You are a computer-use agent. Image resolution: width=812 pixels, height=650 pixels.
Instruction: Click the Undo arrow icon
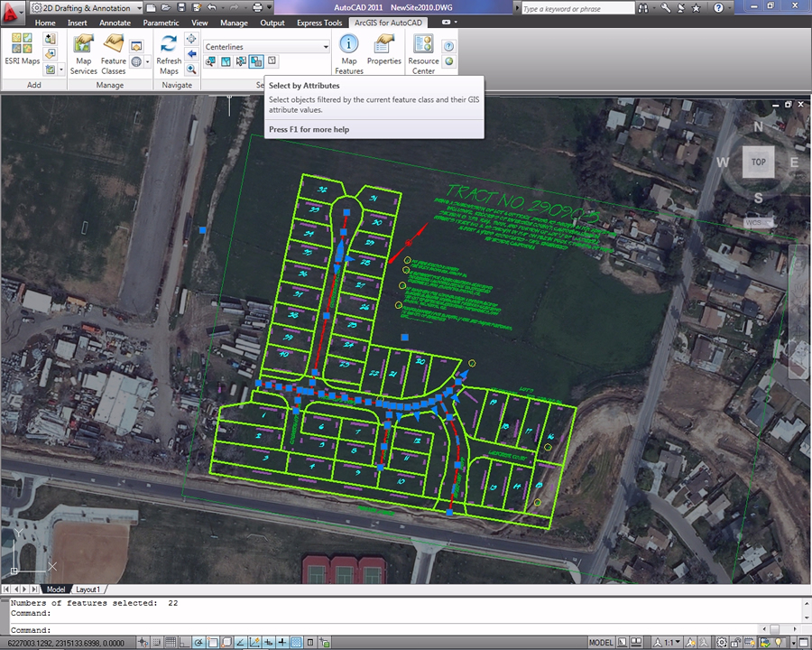[211, 8]
